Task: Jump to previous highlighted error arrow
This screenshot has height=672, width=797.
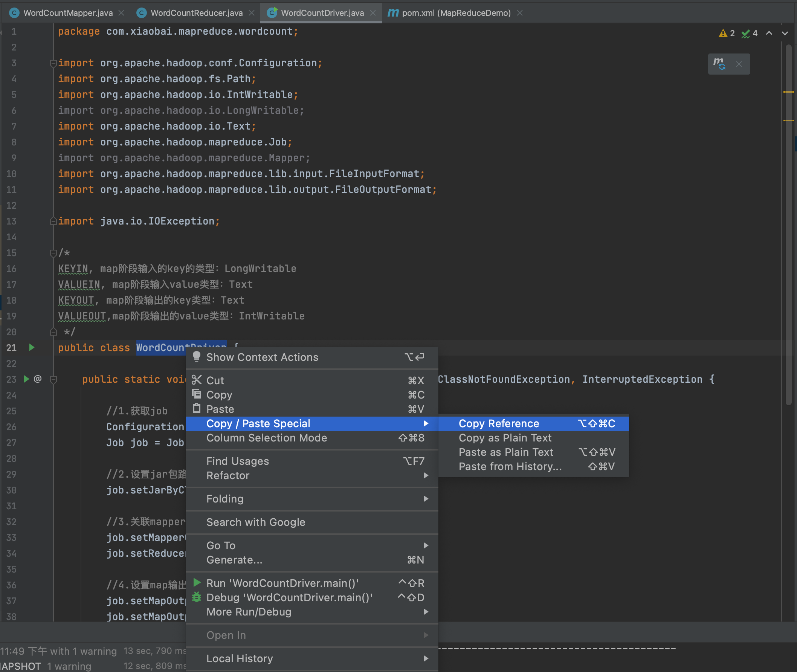Action: click(769, 34)
